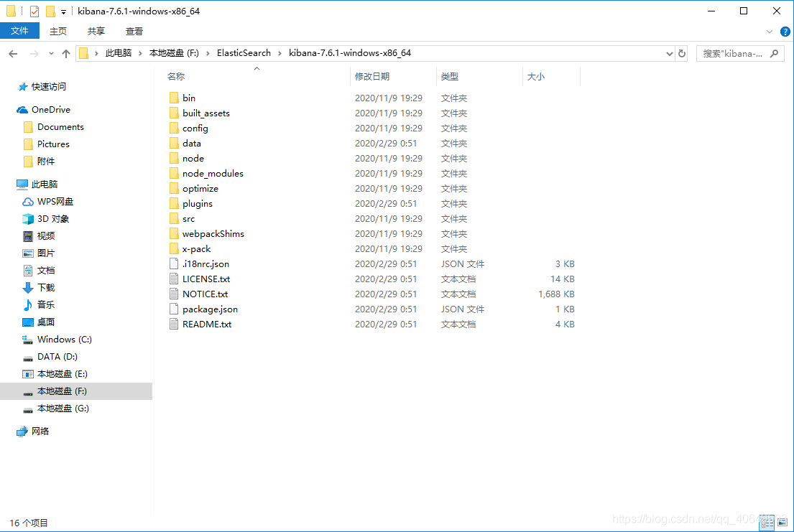Click the refresh icon beside address bar

(x=682, y=53)
